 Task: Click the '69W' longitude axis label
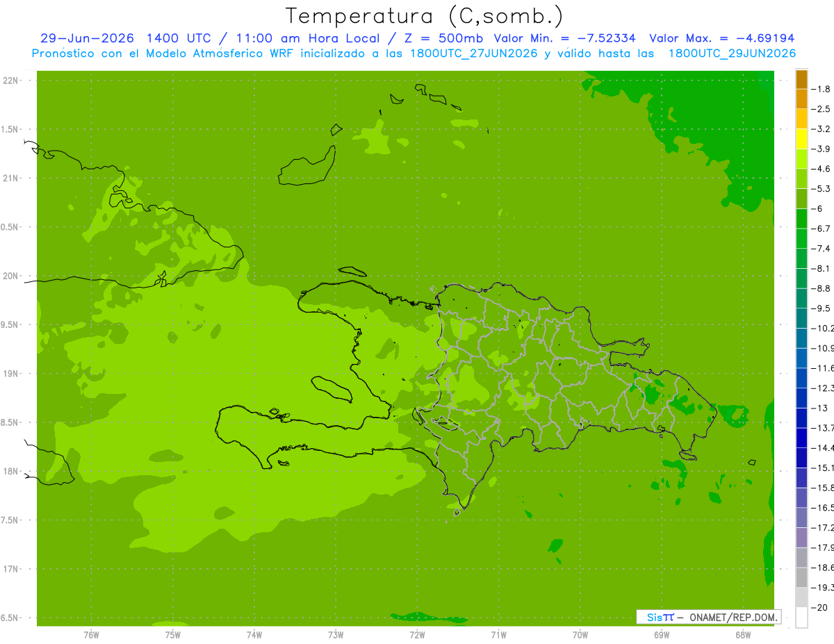pos(662,635)
